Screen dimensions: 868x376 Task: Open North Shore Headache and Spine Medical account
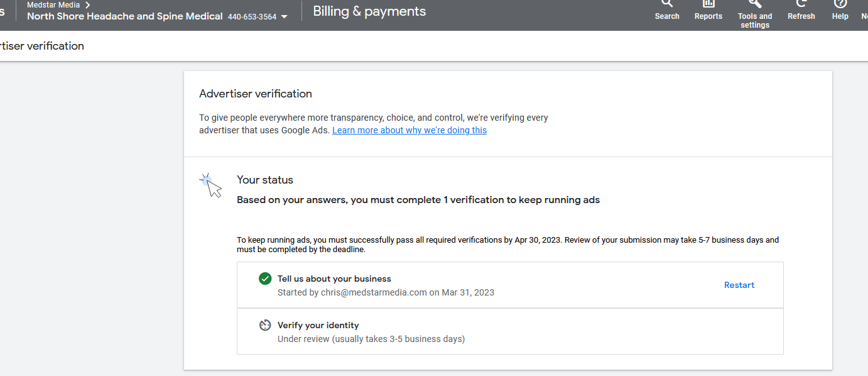coord(125,16)
